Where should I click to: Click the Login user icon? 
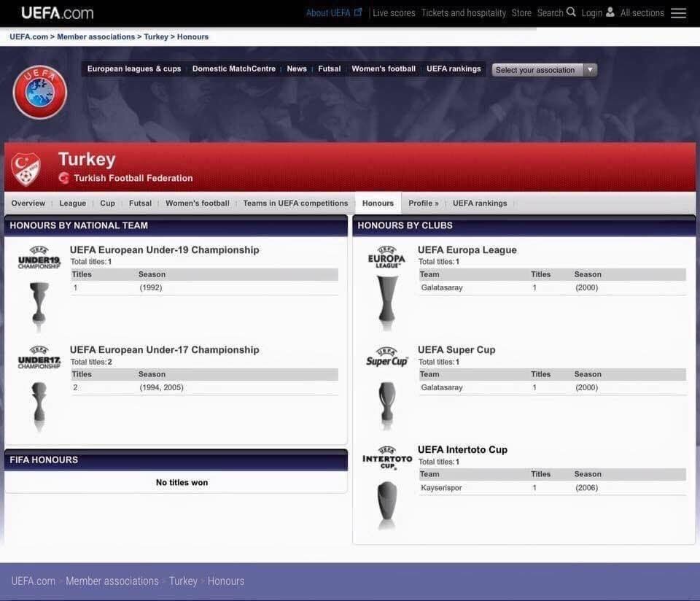coord(610,12)
